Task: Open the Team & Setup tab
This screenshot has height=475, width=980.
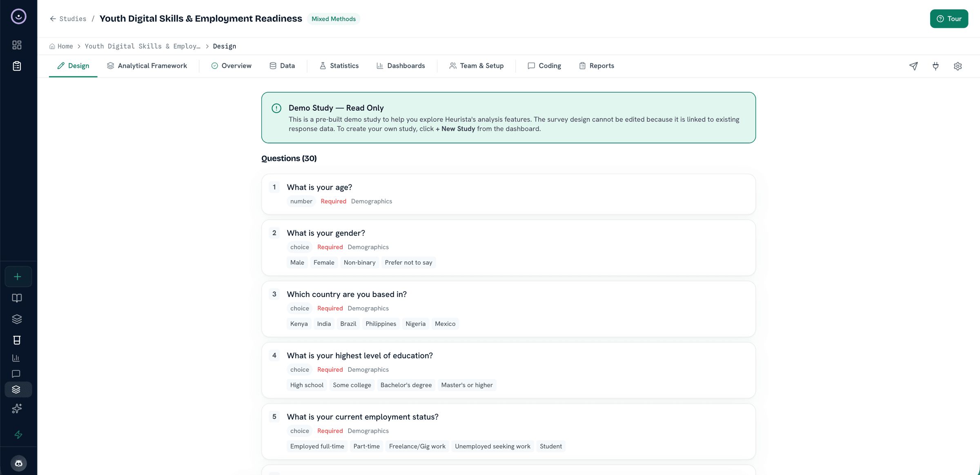Action: (476, 66)
